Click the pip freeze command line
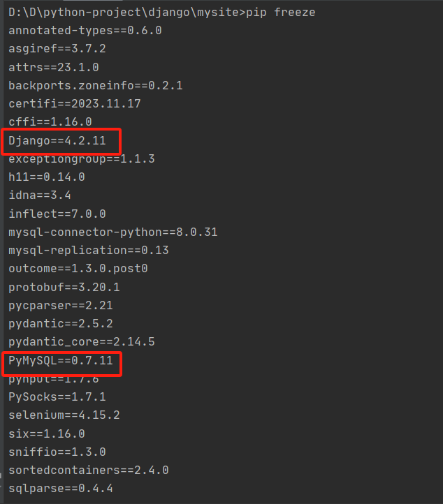Viewport: 443px width, 504px height. pos(162,12)
